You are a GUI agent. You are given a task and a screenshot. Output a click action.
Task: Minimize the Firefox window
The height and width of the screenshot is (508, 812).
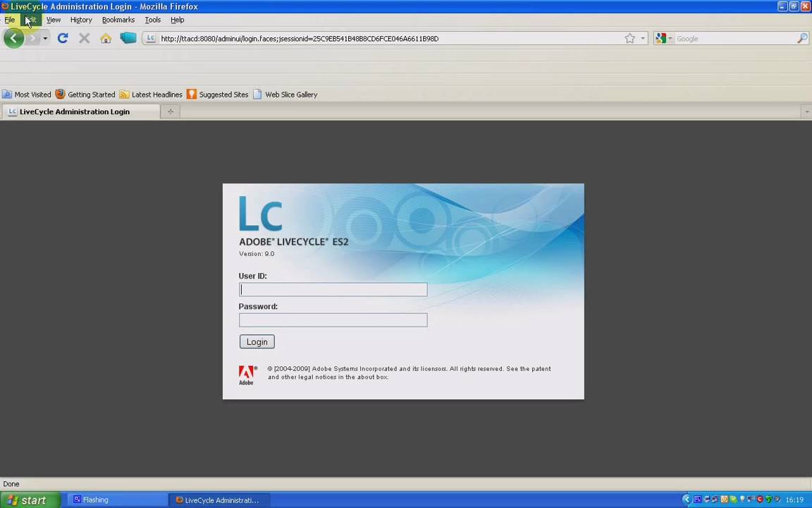coord(782,6)
